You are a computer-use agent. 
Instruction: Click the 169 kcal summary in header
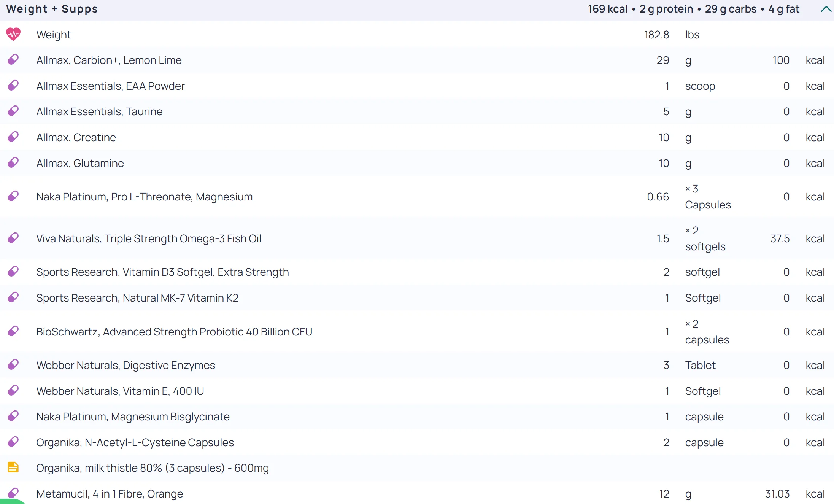[x=608, y=9]
